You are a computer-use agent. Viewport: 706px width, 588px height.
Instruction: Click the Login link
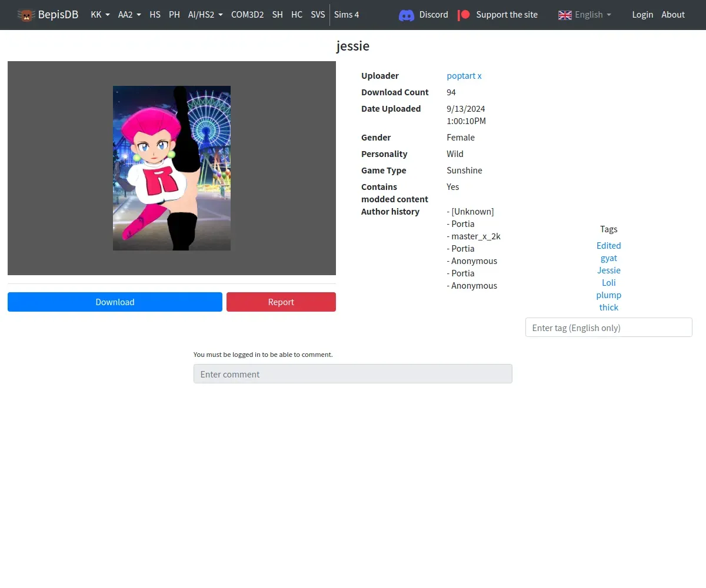(642, 15)
